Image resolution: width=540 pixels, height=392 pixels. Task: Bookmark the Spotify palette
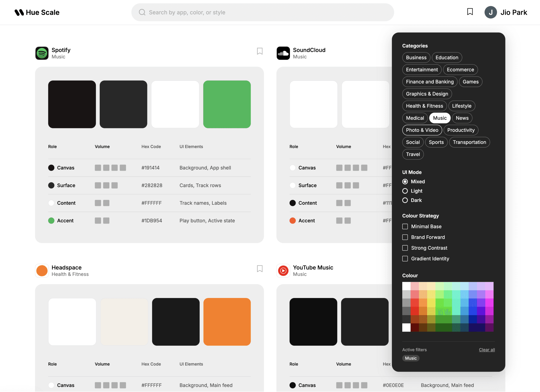point(260,51)
